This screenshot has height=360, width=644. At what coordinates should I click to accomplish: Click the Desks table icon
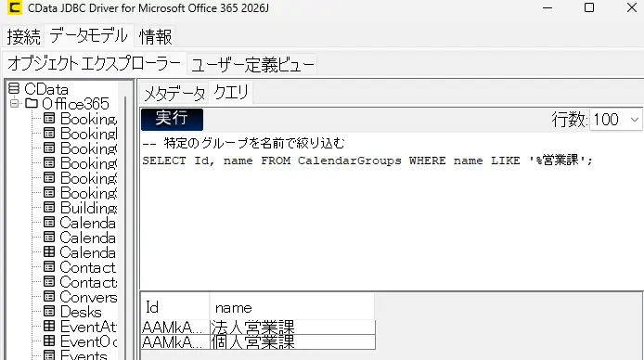pos(49,311)
